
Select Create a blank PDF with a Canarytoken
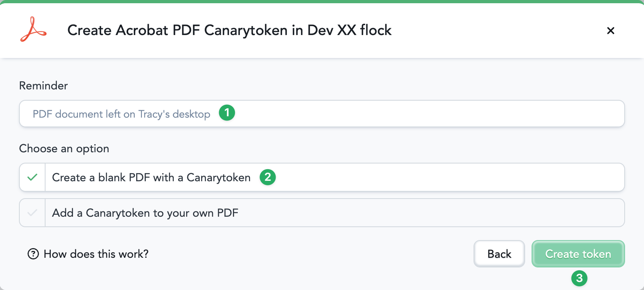(x=322, y=177)
